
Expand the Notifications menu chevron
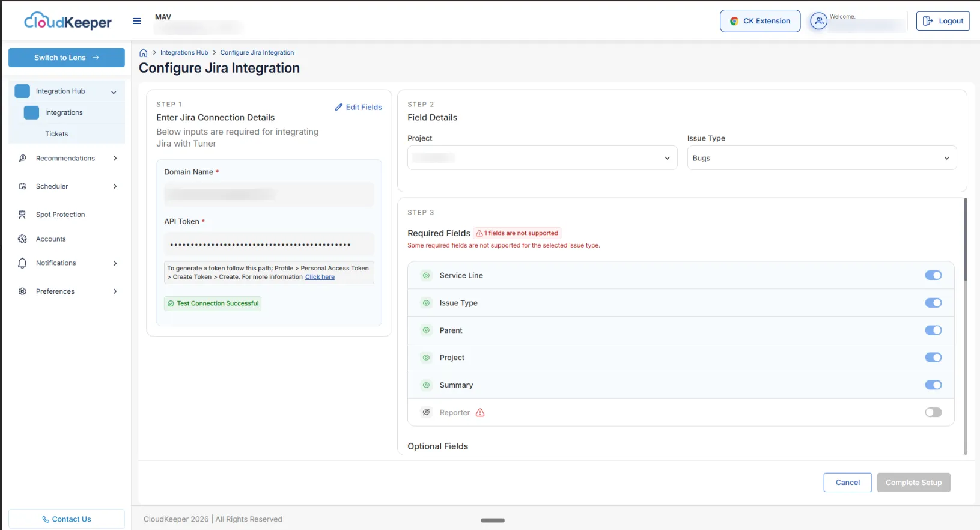pyautogui.click(x=115, y=263)
